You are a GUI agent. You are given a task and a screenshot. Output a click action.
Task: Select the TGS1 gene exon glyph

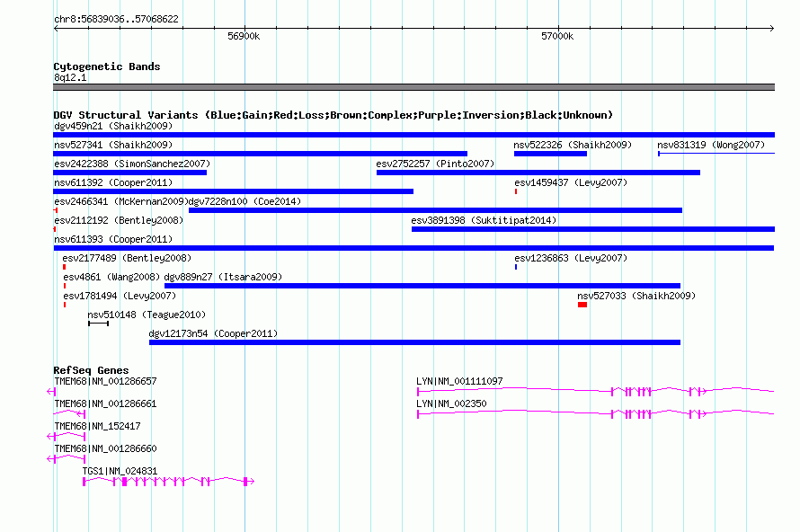(x=168, y=481)
